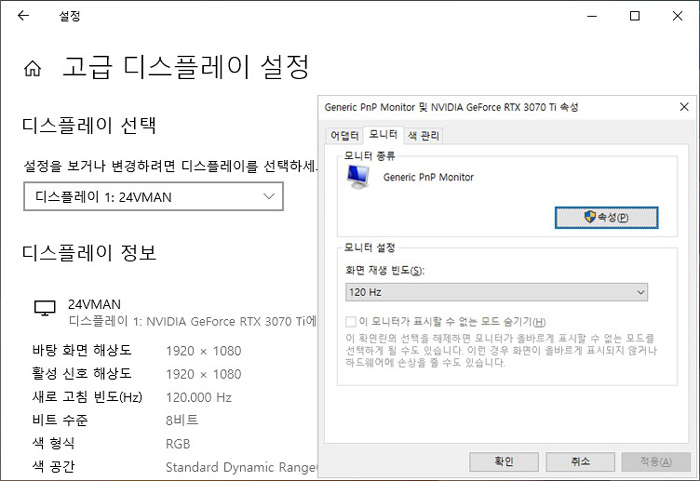The image size is (700, 481).
Task: Close the 설정 window
Action: pyautogui.click(x=679, y=17)
